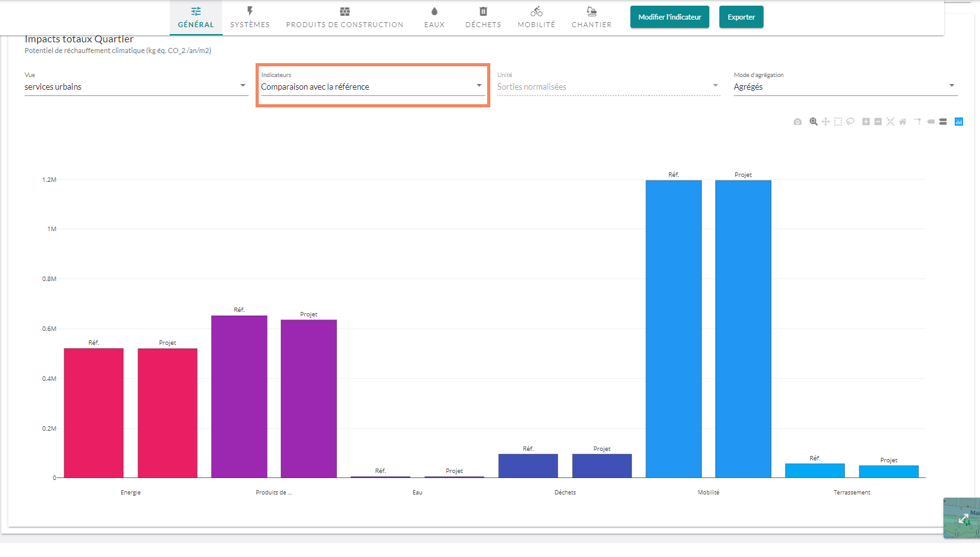The image size is (980, 557).
Task: Switch to the Mobilité tab
Action: [x=536, y=18]
